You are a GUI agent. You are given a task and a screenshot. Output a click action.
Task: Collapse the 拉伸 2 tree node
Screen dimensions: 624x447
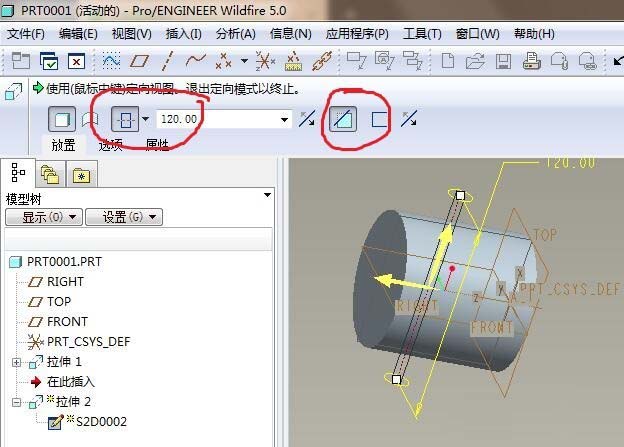(16, 402)
